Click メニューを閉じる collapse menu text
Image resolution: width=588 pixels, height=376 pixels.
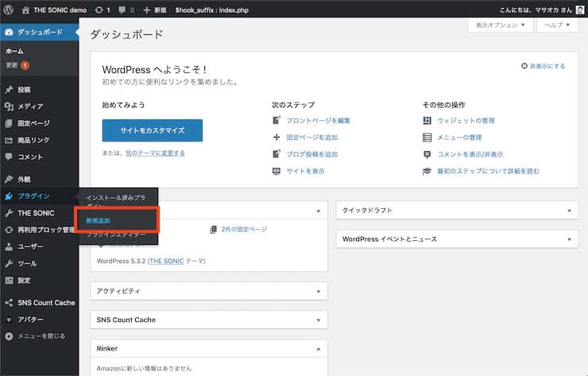point(41,336)
